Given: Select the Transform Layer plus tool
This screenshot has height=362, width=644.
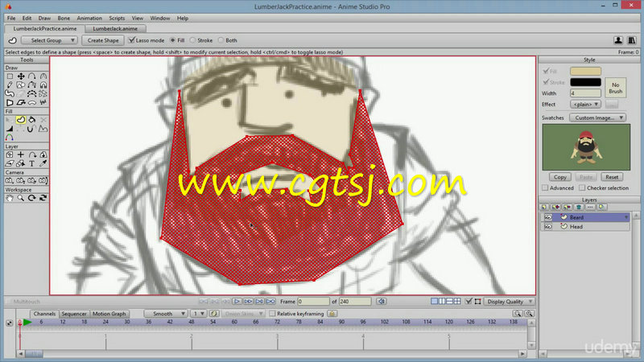Looking at the screenshot, I should 21,154.
